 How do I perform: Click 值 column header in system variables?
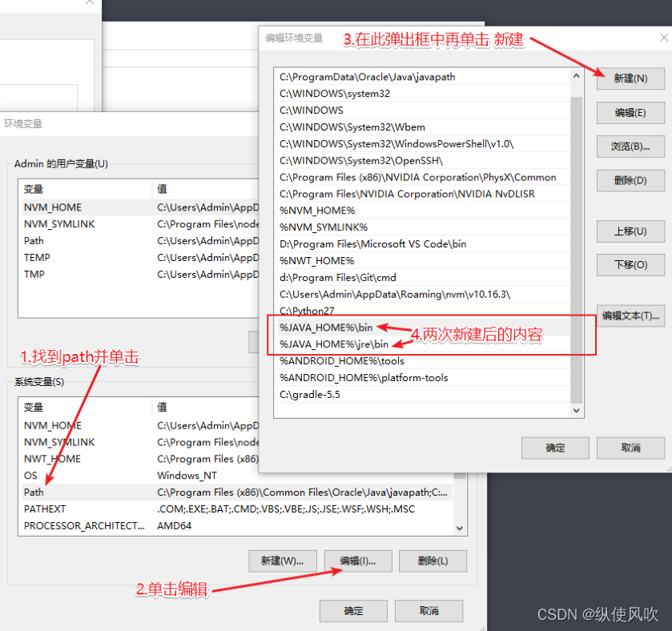[x=206, y=407]
